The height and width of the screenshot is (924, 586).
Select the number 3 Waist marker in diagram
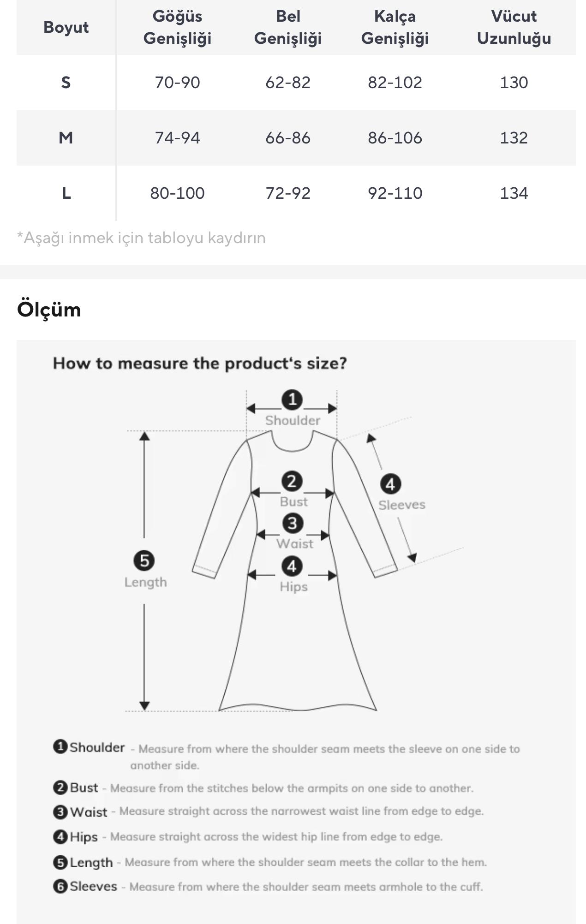tap(293, 524)
